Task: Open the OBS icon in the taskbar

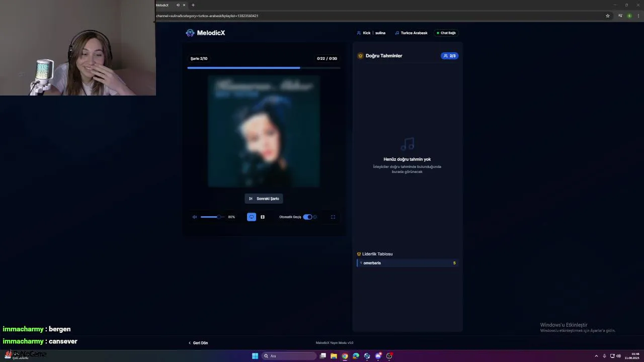Action: (389, 356)
